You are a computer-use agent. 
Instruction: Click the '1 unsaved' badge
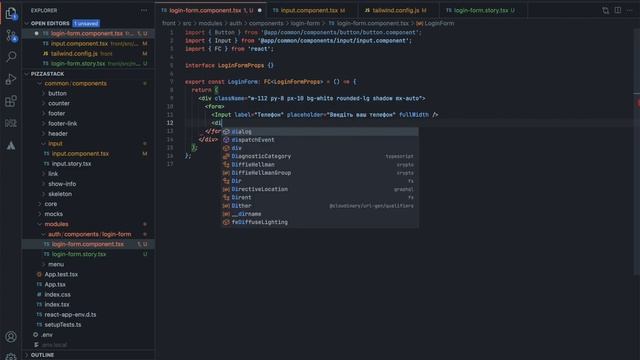pyautogui.click(x=86, y=23)
